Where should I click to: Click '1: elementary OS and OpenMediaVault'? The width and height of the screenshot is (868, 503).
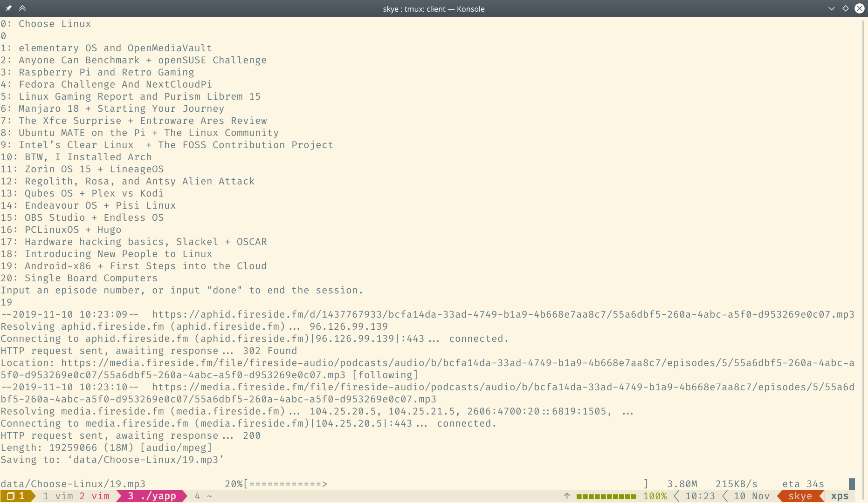pos(106,48)
